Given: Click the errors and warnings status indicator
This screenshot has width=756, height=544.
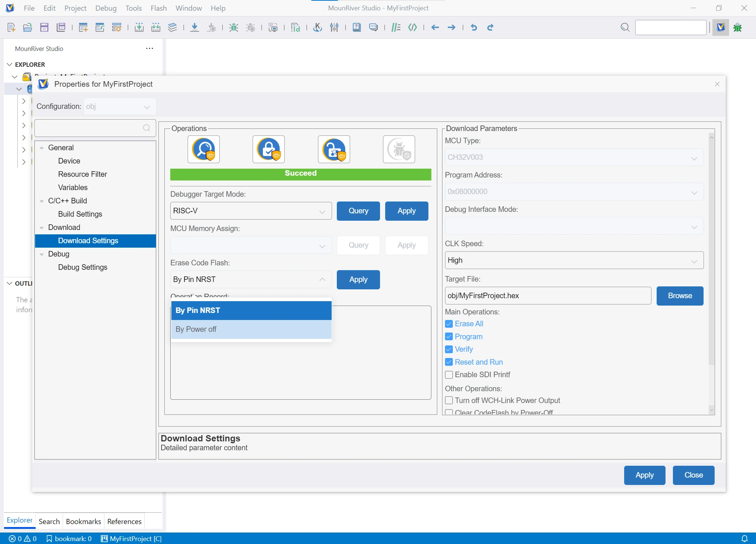Looking at the screenshot, I should (23, 538).
